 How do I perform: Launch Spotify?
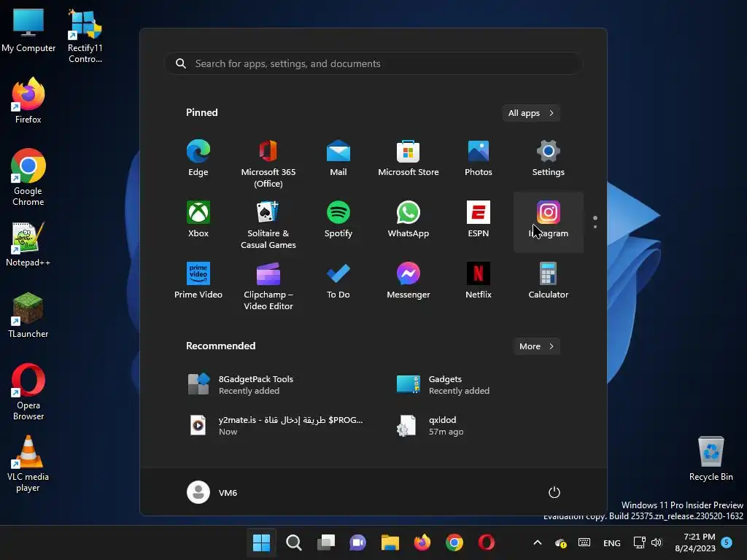[x=338, y=220]
